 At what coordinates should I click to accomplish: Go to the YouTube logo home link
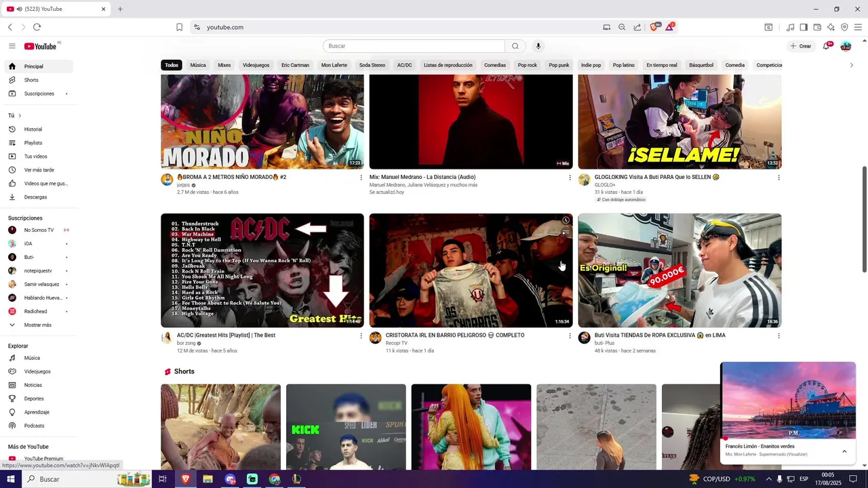(x=41, y=46)
